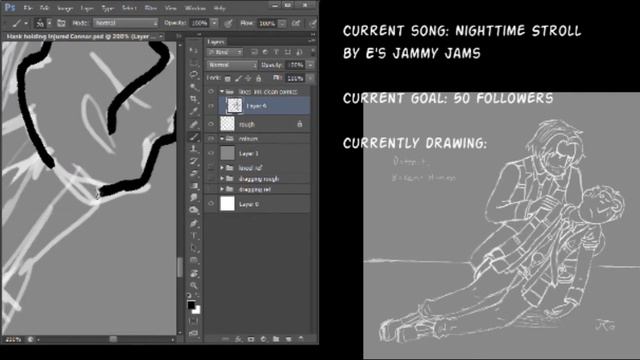This screenshot has width=640, height=360.
Task: Select the Crop tool
Action: pyautogui.click(x=194, y=99)
